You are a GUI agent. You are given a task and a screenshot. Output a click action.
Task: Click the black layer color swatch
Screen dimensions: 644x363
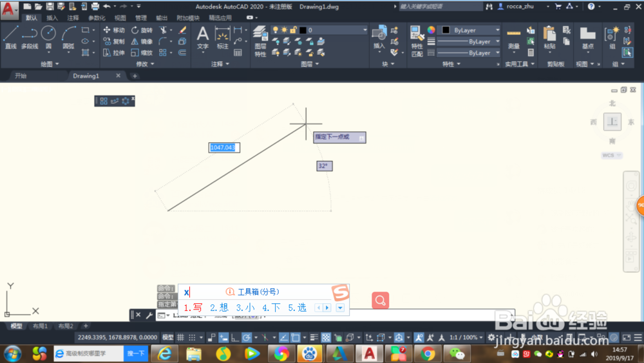pos(303,30)
